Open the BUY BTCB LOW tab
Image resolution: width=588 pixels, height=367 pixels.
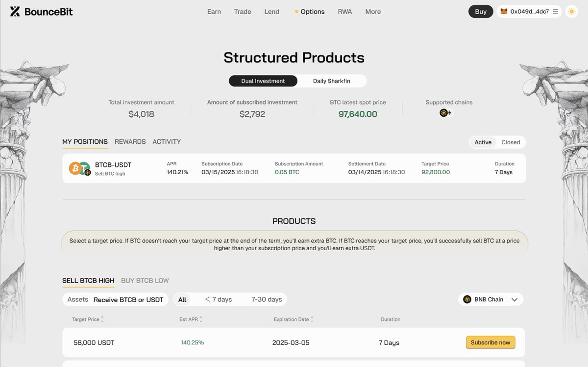(145, 281)
